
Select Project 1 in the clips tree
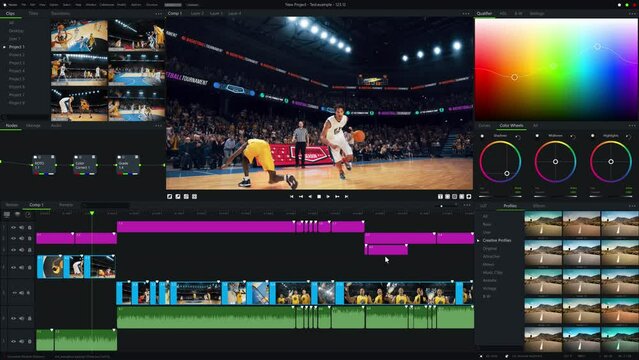coord(17,47)
